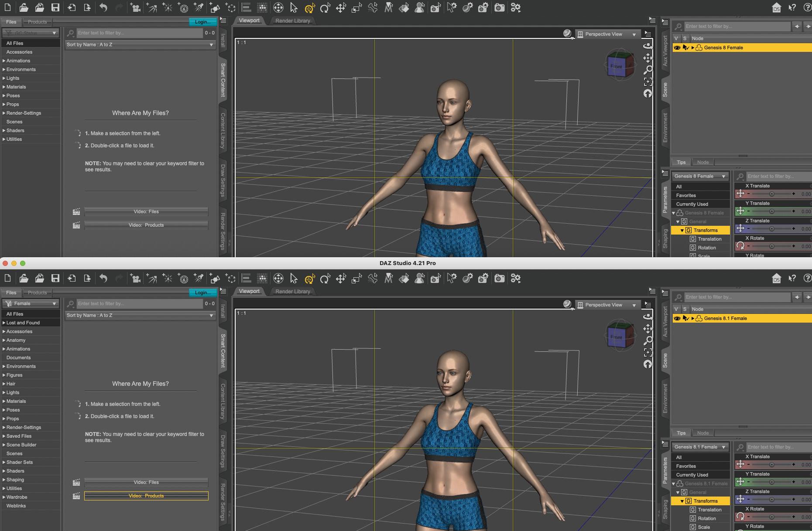
Task: Switch to Render Library tab in DAZ 4.21 Pro window
Action: pyautogui.click(x=293, y=291)
